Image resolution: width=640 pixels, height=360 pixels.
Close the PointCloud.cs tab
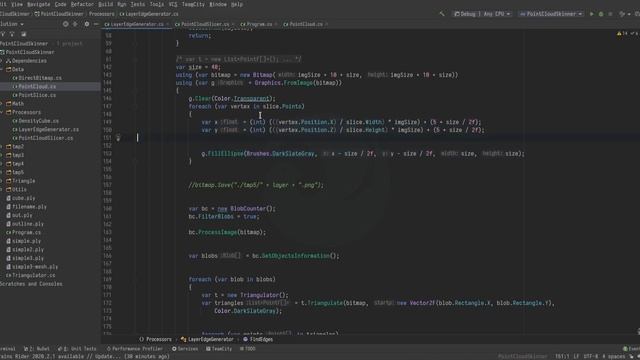click(326, 24)
